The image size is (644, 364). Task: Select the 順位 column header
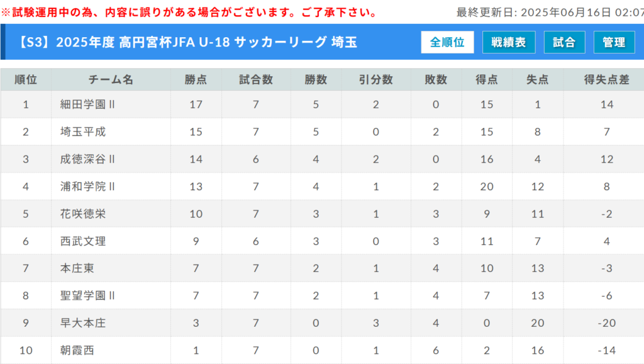click(x=26, y=79)
